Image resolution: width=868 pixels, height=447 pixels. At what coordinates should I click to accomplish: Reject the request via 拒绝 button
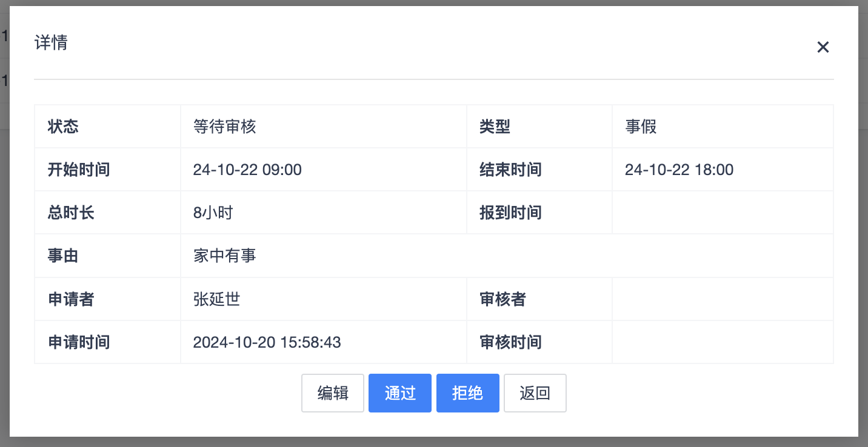[x=467, y=393]
